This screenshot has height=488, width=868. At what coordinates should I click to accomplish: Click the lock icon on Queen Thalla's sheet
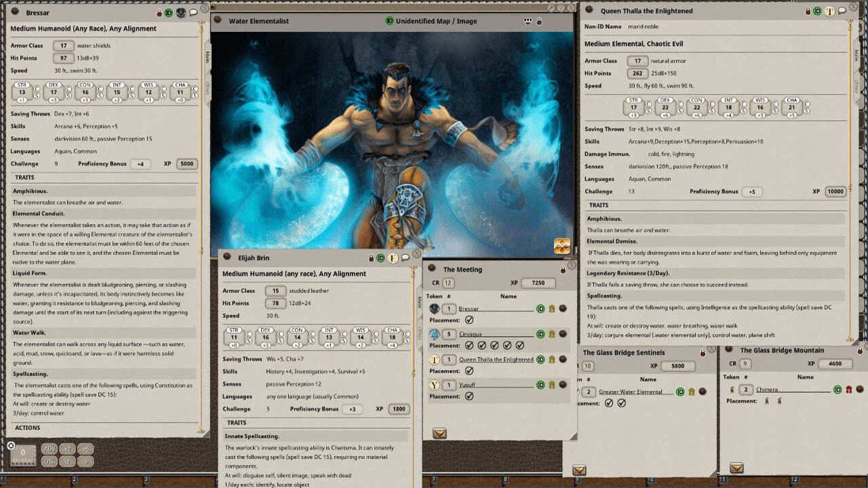808,11
